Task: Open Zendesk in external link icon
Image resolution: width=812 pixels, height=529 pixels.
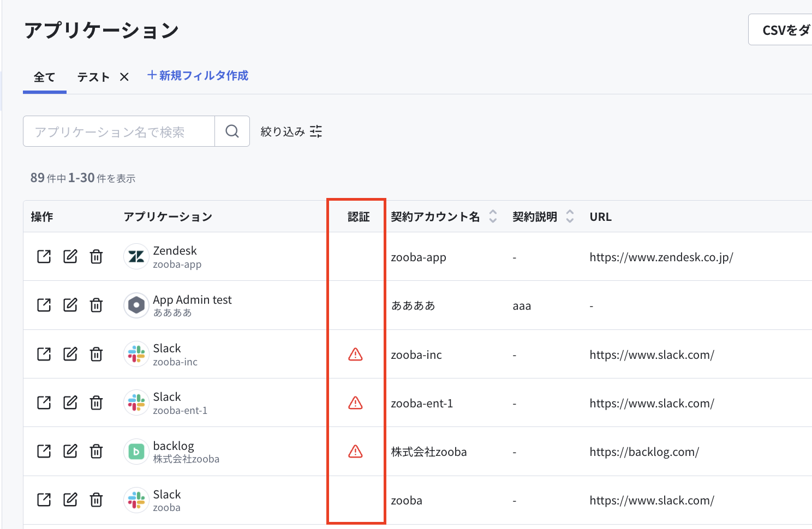Action: (44, 256)
